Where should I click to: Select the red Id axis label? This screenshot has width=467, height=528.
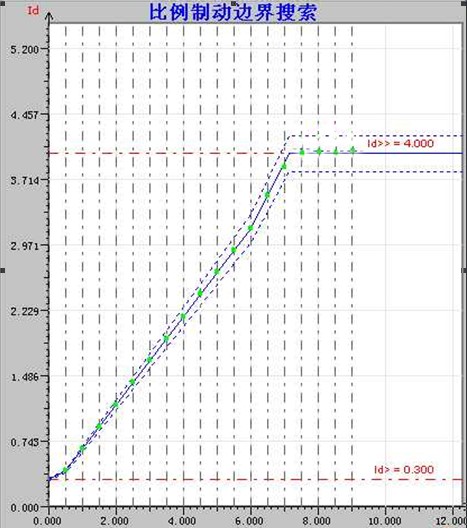[x=33, y=10]
